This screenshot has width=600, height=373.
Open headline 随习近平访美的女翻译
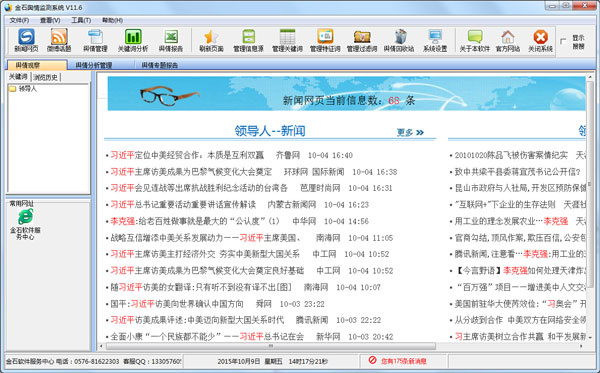(x=201, y=287)
